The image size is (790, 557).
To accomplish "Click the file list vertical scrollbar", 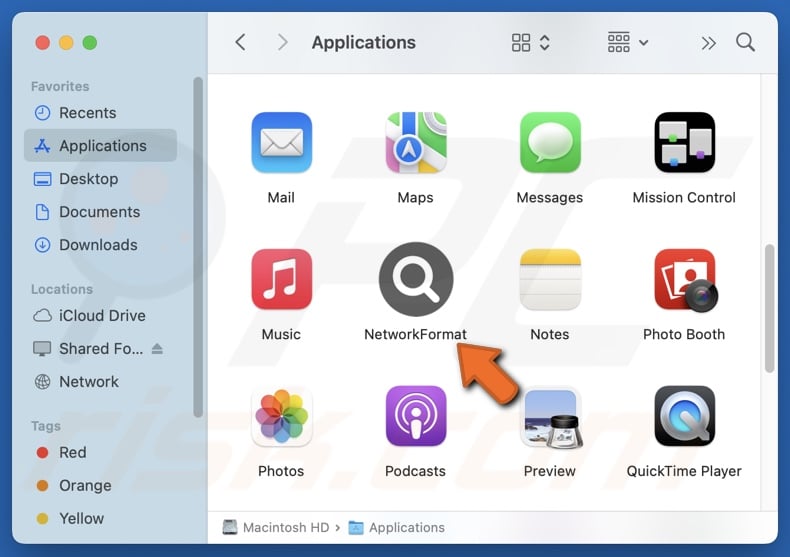I will pos(769,308).
